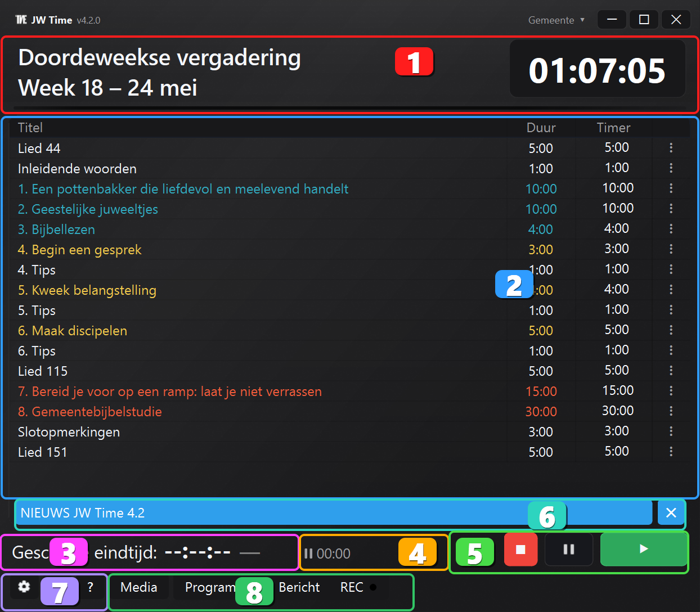Image resolution: width=700 pixels, height=612 pixels.
Task: Click the 30:00 duration of Gemeentebijbelstudie
Action: [x=541, y=412]
